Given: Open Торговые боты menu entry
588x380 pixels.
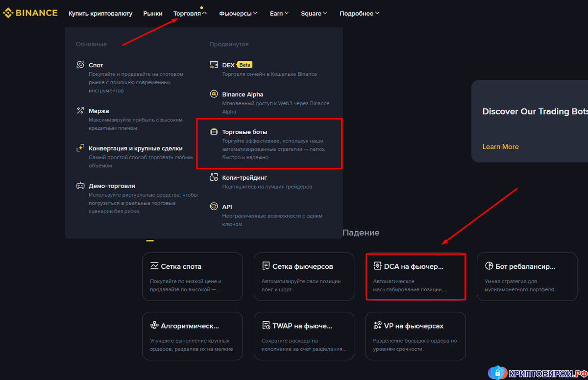Looking at the screenshot, I should 269,144.
